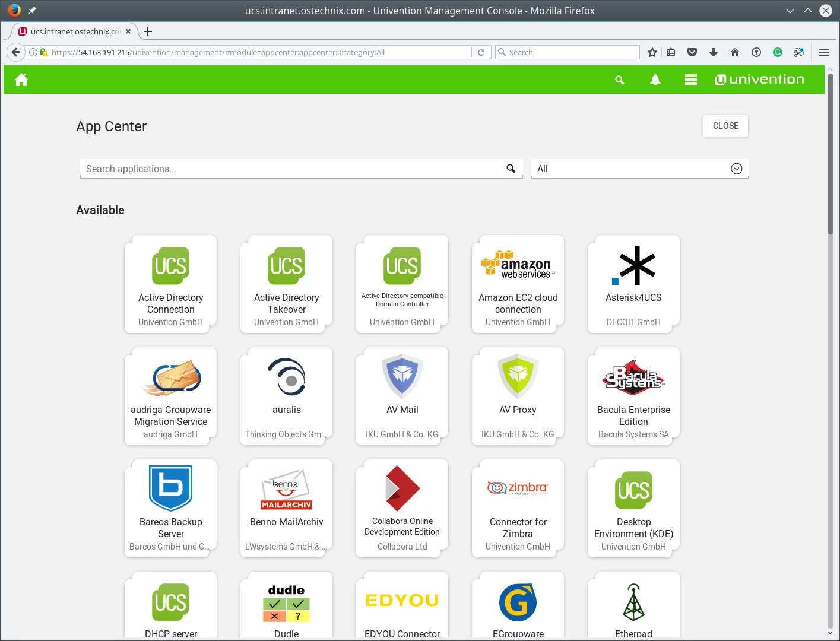Focus the Firefox address bar
Viewport: 840px width, 641px height.
(260, 52)
